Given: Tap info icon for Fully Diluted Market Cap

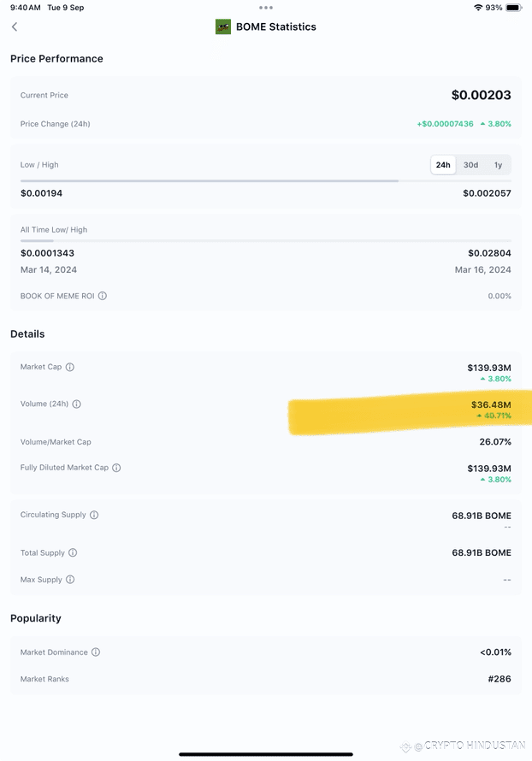Looking at the screenshot, I should pos(116,468).
